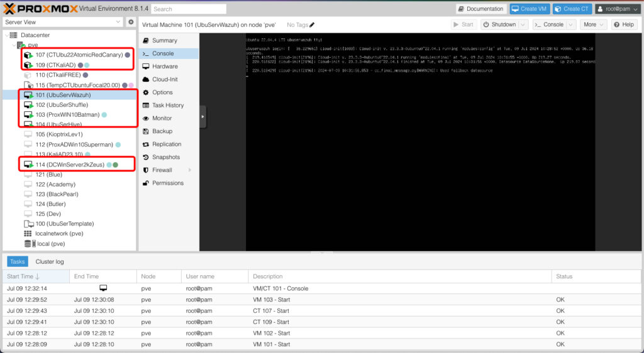Click the Search input field
The height and width of the screenshot is (353, 644).
188,9
